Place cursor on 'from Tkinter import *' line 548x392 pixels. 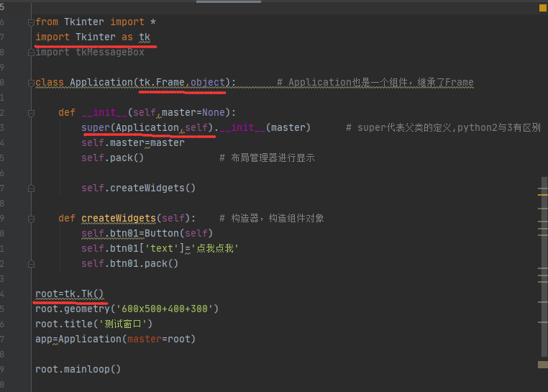click(x=96, y=22)
